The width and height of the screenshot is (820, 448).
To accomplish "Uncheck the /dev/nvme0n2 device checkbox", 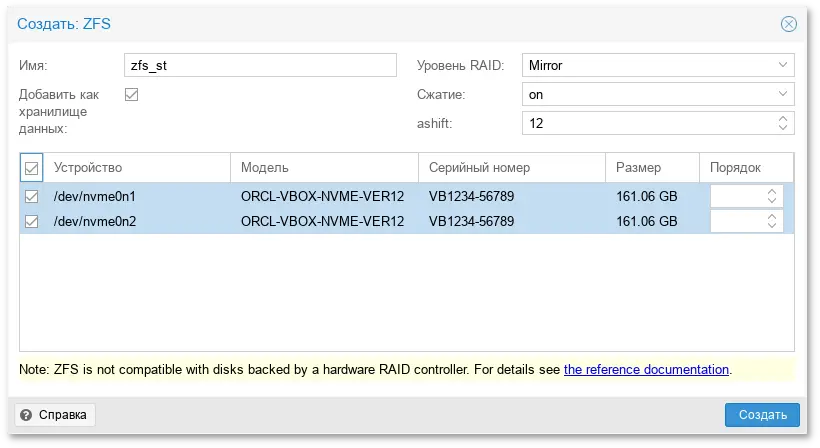I will coord(31,221).
